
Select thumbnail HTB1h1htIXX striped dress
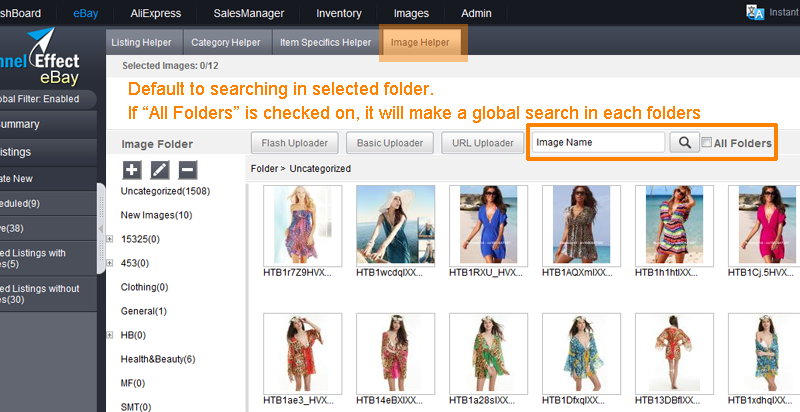(x=674, y=225)
